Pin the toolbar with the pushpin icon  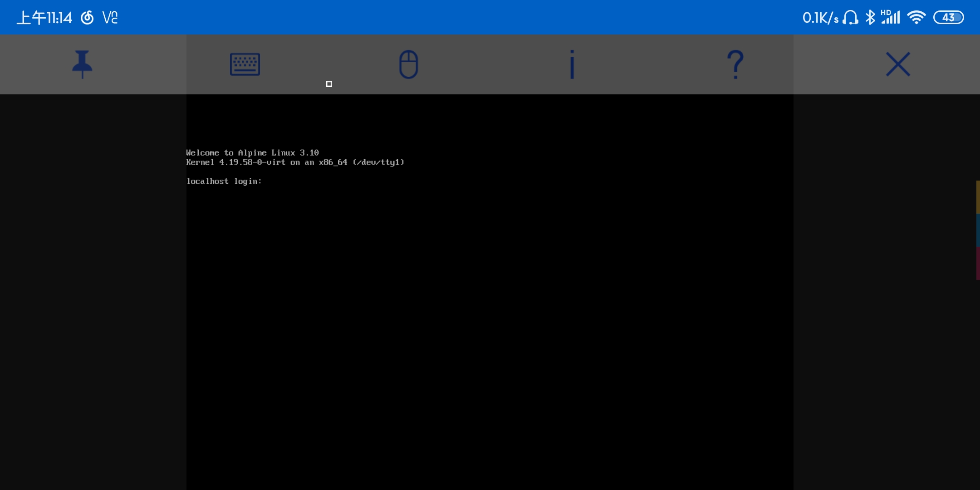[82, 64]
